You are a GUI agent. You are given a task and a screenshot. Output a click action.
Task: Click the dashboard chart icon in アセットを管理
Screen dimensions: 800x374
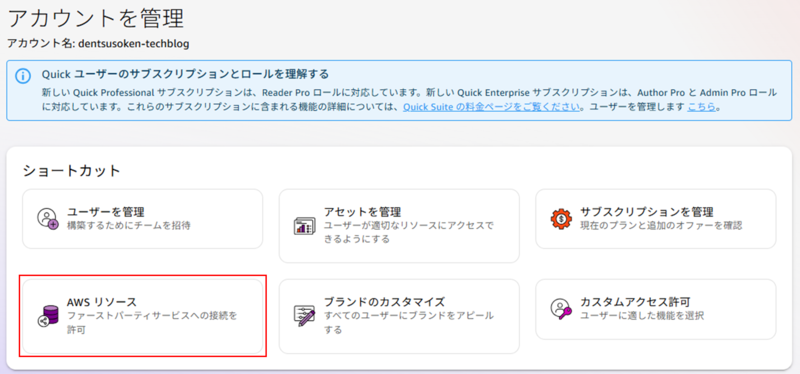point(305,225)
